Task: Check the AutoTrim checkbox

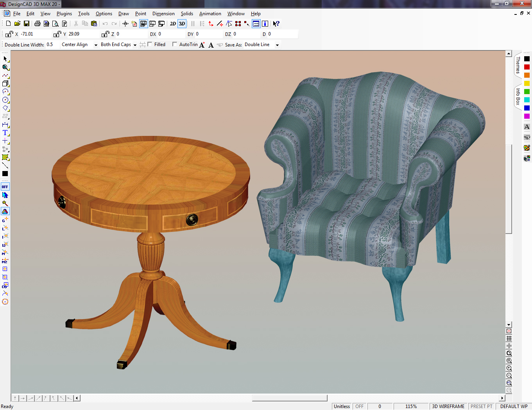Action: click(175, 45)
